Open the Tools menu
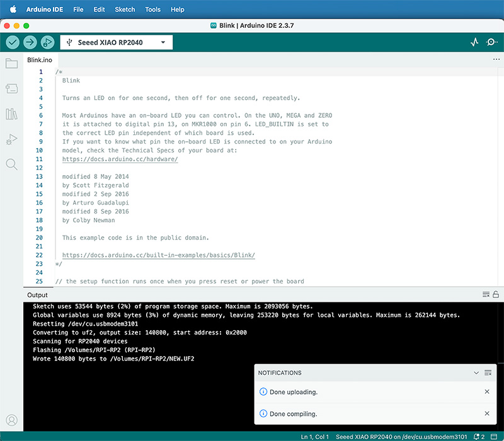 click(152, 9)
